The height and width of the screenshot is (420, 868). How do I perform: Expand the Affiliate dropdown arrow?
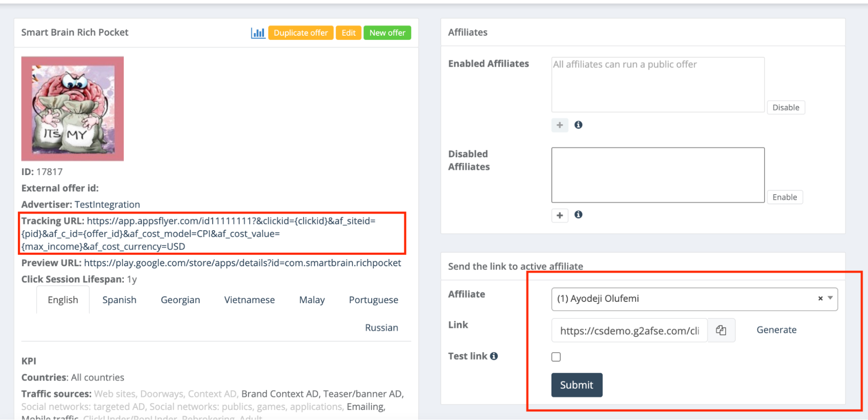pyautogui.click(x=830, y=298)
